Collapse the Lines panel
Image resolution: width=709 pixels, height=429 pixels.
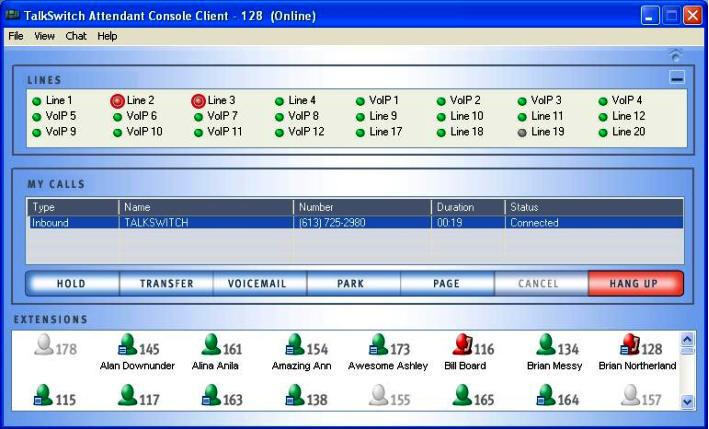[x=677, y=78]
